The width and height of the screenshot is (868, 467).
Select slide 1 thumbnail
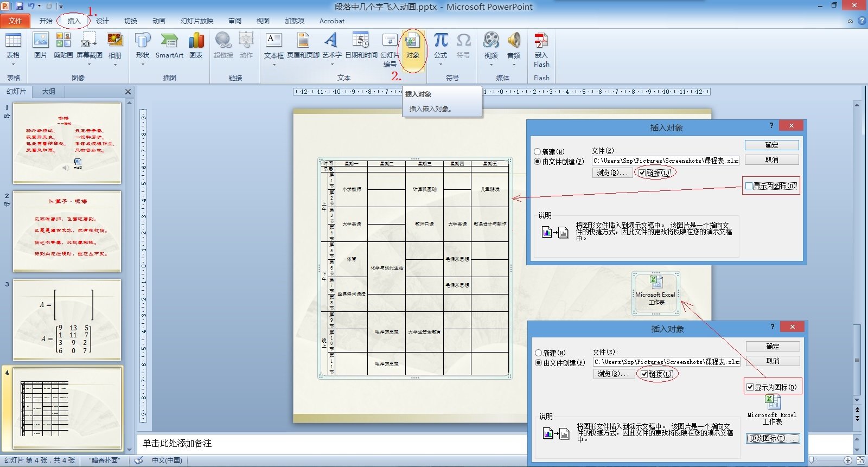pyautogui.click(x=67, y=143)
